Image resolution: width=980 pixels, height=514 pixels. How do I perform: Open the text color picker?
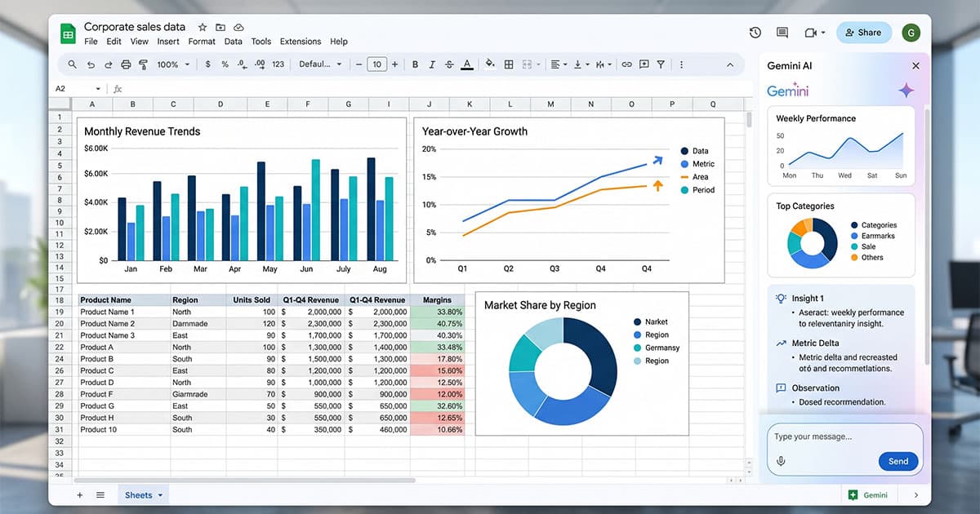(467, 64)
